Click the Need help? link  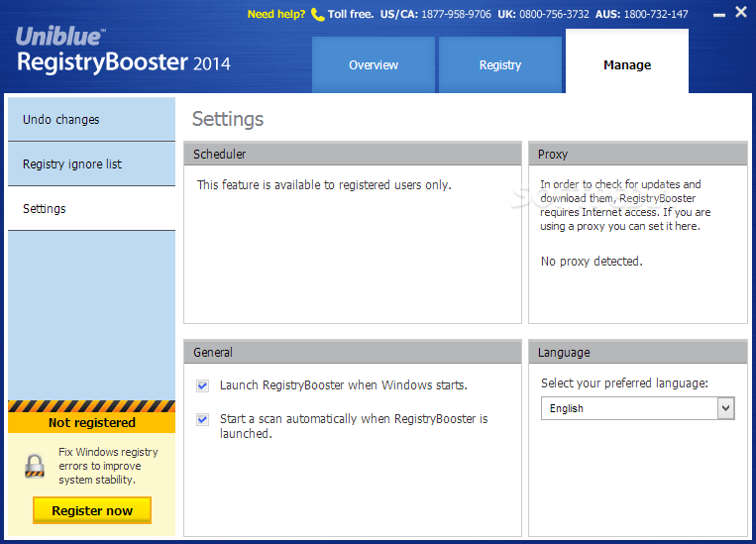click(x=276, y=14)
